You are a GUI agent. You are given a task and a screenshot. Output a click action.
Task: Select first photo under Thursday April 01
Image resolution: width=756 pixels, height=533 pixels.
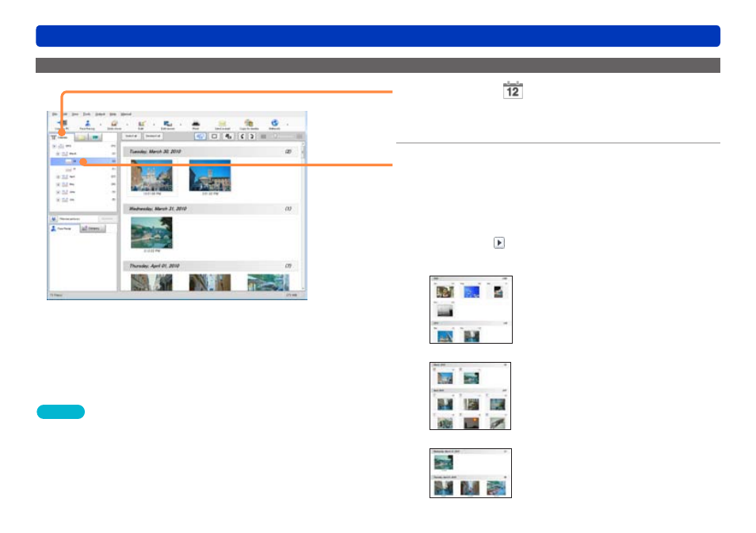coord(151,283)
